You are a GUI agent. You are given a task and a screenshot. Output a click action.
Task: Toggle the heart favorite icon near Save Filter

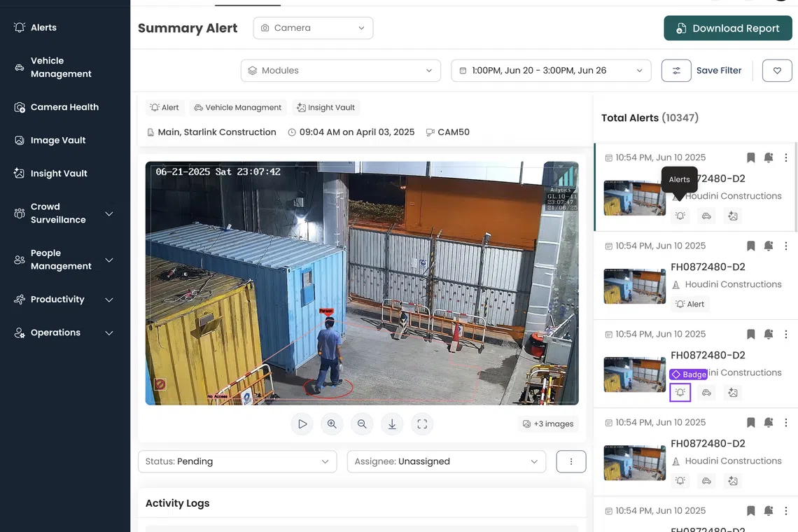click(x=777, y=70)
